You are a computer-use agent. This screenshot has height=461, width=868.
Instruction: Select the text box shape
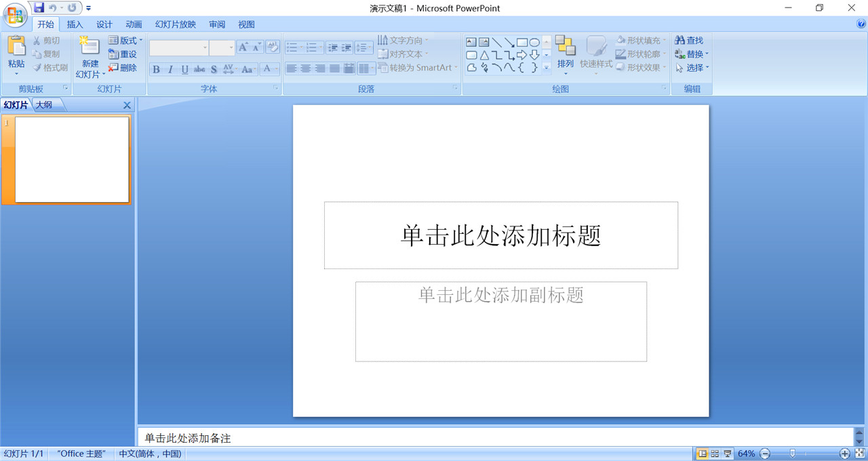pyautogui.click(x=471, y=43)
